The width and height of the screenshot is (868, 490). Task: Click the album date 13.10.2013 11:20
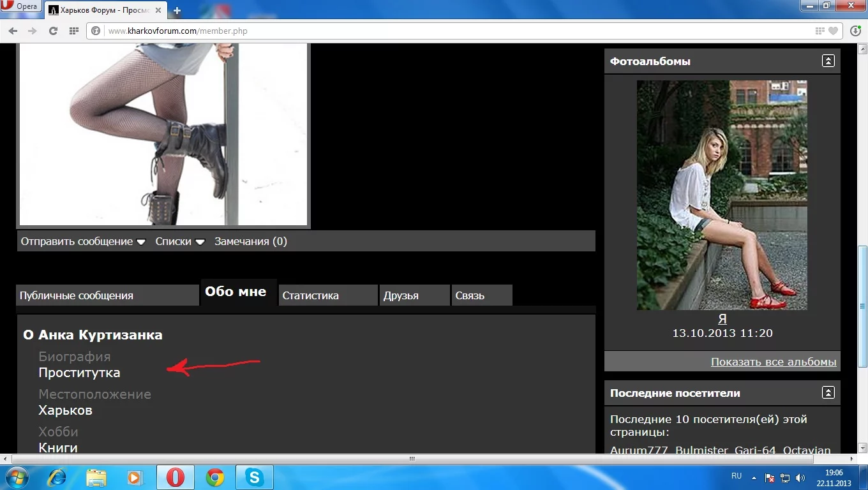coord(722,333)
